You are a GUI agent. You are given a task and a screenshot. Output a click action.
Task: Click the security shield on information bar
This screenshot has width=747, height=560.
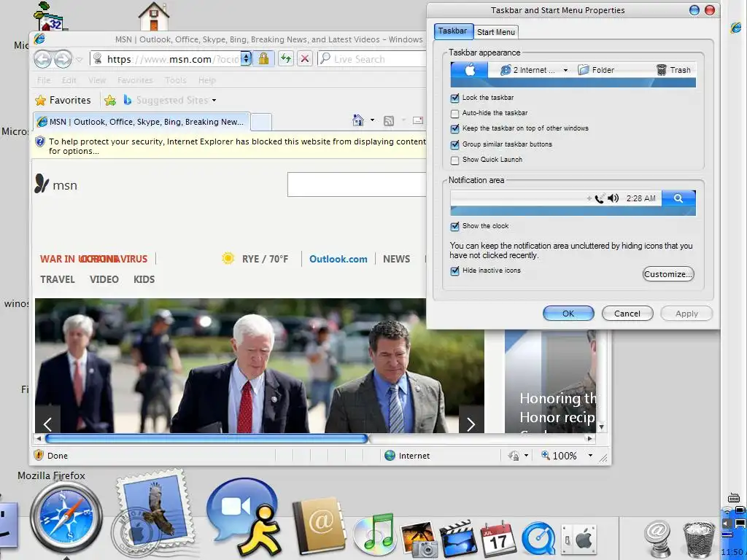40,141
